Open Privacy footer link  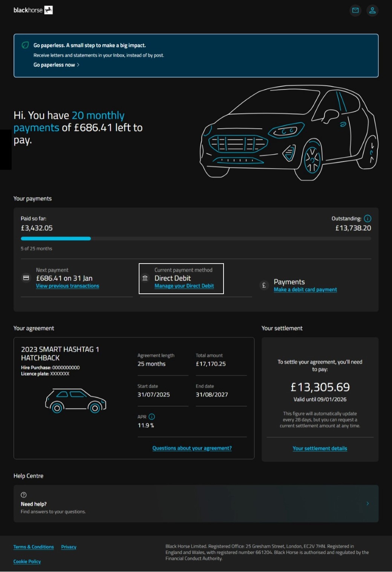click(69, 547)
